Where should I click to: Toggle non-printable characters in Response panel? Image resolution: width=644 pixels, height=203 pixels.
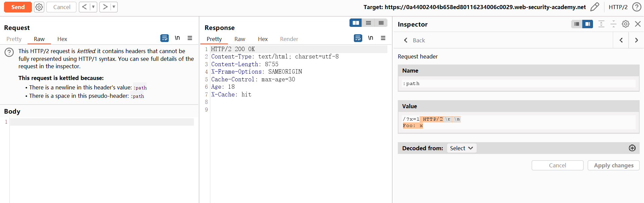(371, 38)
